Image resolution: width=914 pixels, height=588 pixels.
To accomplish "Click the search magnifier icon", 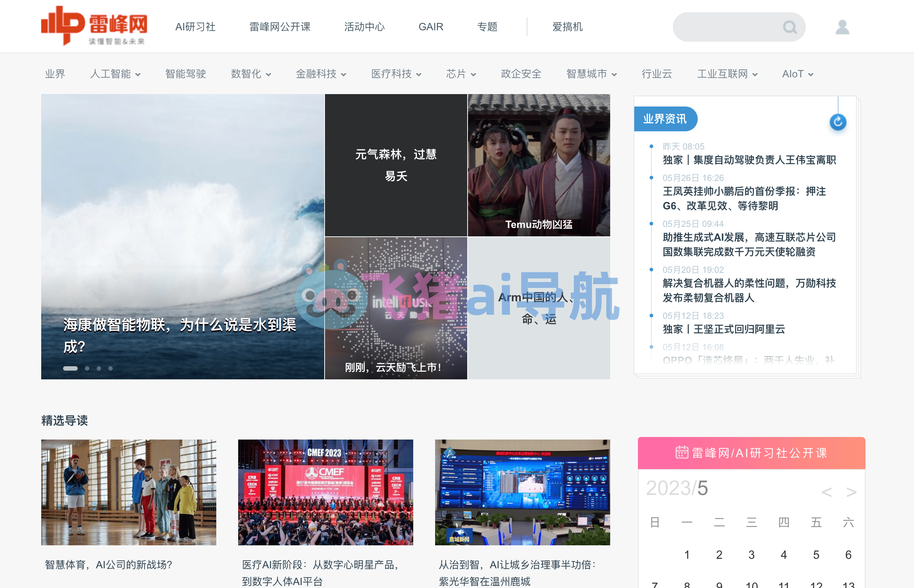I will coord(789,27).
